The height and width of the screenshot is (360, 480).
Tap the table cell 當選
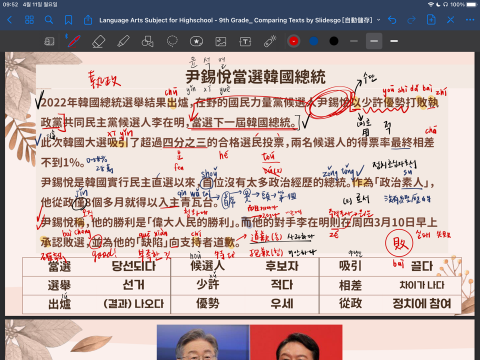(59, 266)
